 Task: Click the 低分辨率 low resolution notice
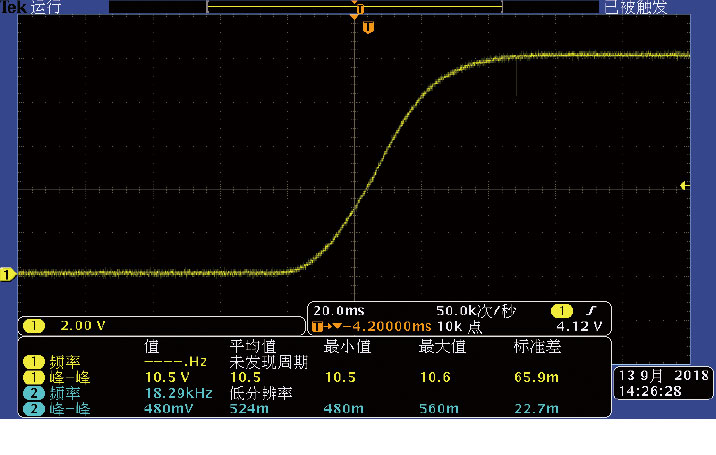coord(261,393)
